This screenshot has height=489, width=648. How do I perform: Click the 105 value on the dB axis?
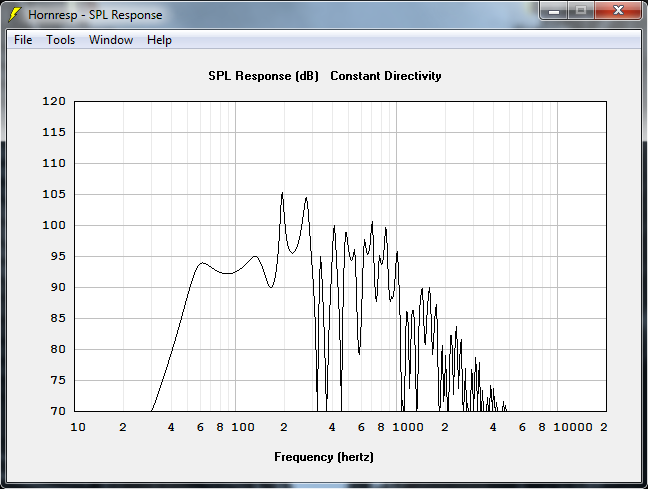54,194
